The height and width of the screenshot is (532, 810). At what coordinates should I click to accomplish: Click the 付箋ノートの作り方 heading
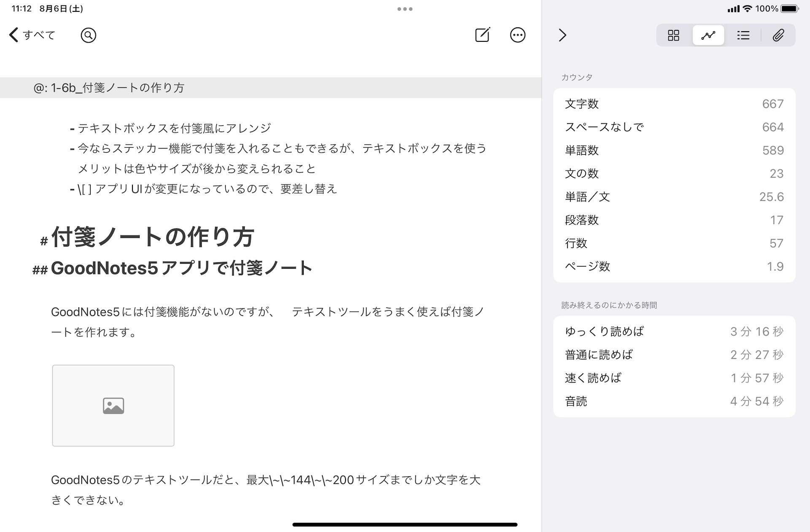tap(152, 237)
